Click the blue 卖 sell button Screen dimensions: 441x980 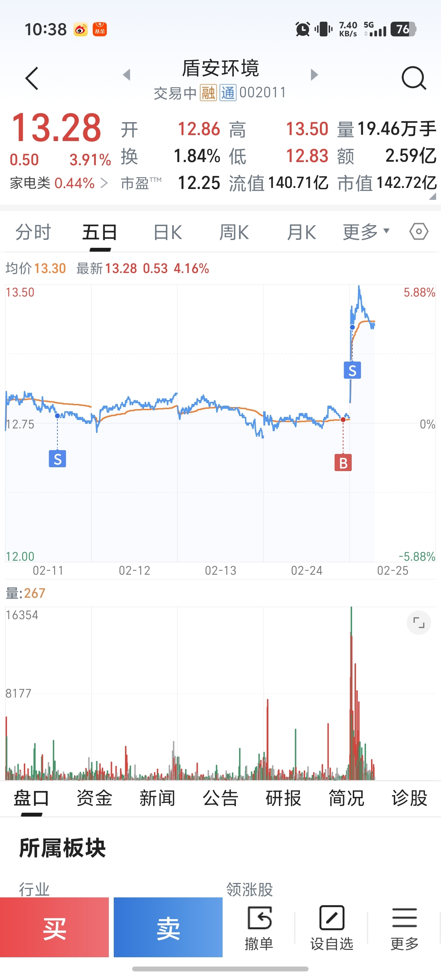(168, 927)
